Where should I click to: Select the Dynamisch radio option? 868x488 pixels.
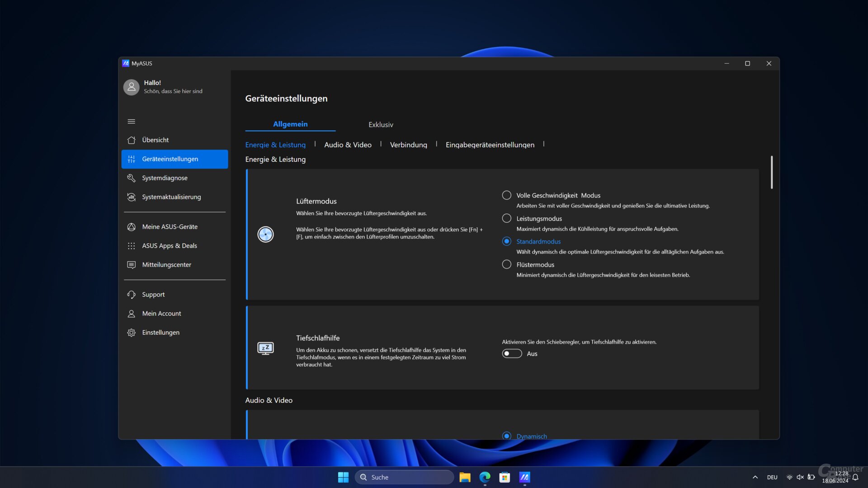click(506, 436)
